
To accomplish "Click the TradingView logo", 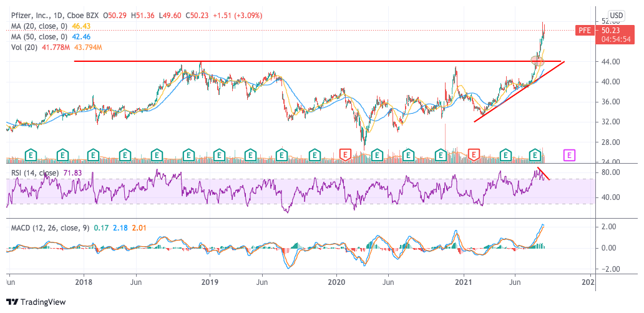I will [x=36, y=302].
